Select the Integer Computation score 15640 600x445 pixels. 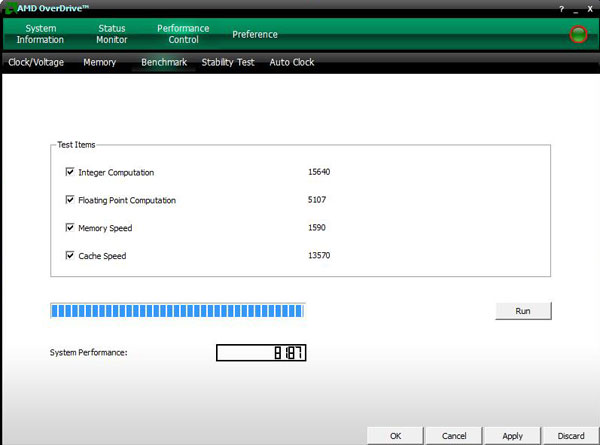tap(319, 172)
